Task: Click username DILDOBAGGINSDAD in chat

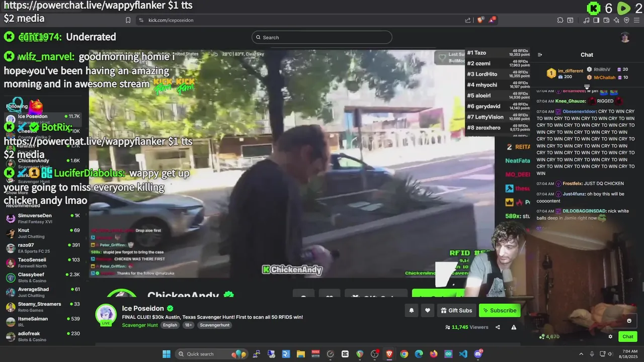Action: pyautogui.click(x=584, y=211)
